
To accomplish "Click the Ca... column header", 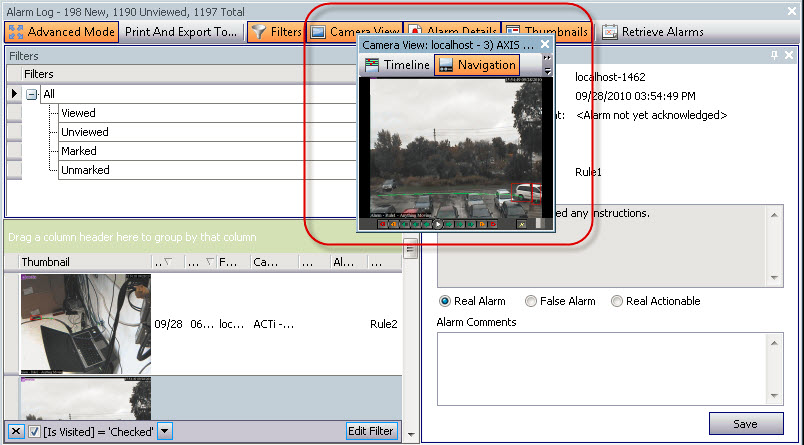I will pos(274,262).
